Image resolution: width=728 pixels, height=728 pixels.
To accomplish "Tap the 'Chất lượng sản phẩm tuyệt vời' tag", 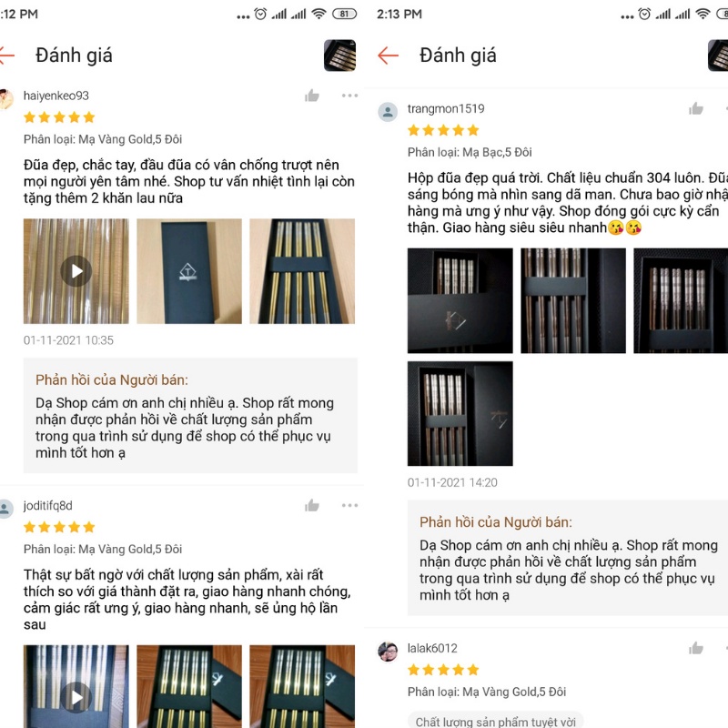I will click(x=494, y=721).
